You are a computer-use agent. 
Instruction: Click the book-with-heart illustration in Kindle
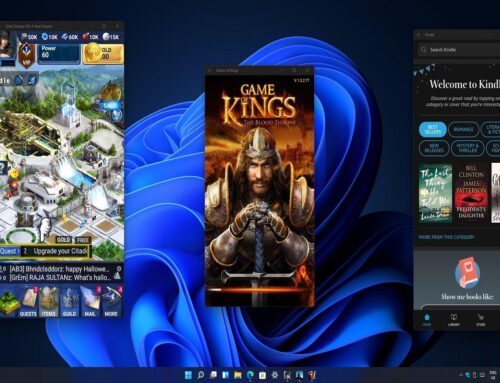click(x=468, y=273)
